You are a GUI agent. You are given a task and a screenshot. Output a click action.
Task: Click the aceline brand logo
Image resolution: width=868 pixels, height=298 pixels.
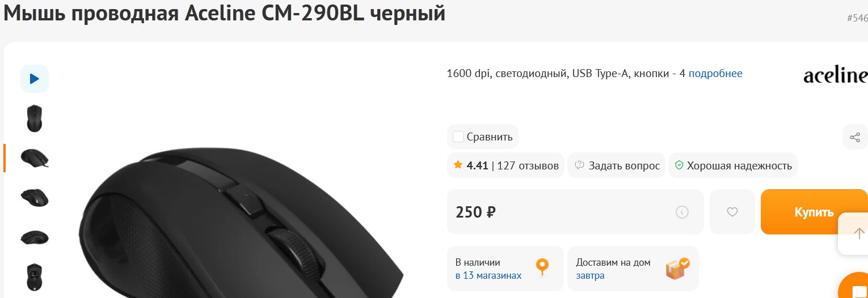(x=836, y=75)
